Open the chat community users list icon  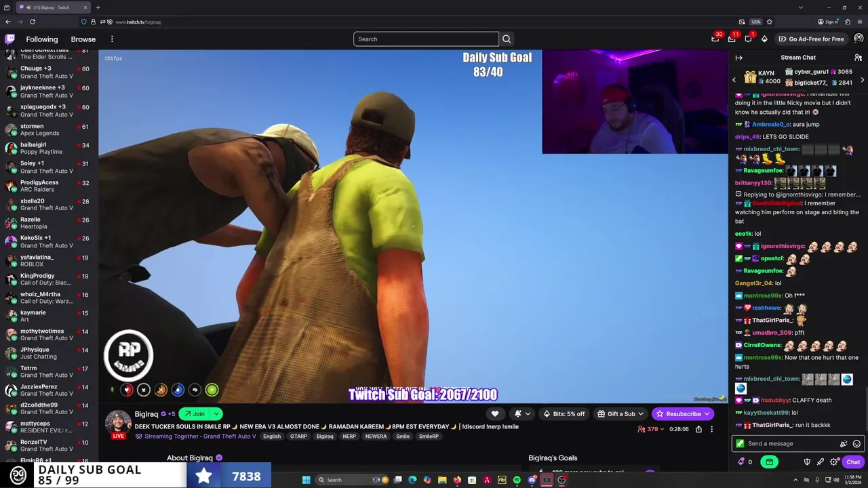pyautogui.click(x=858, y=58)
